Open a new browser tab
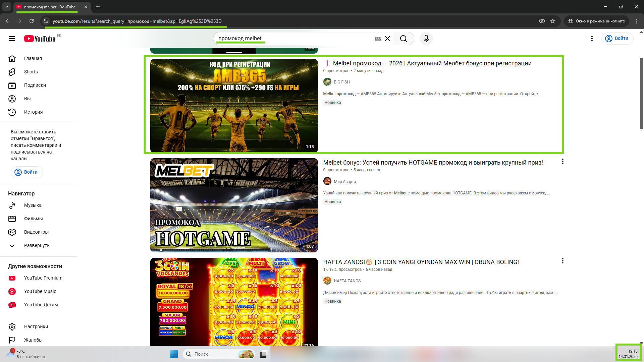 (x=98, y=7)
